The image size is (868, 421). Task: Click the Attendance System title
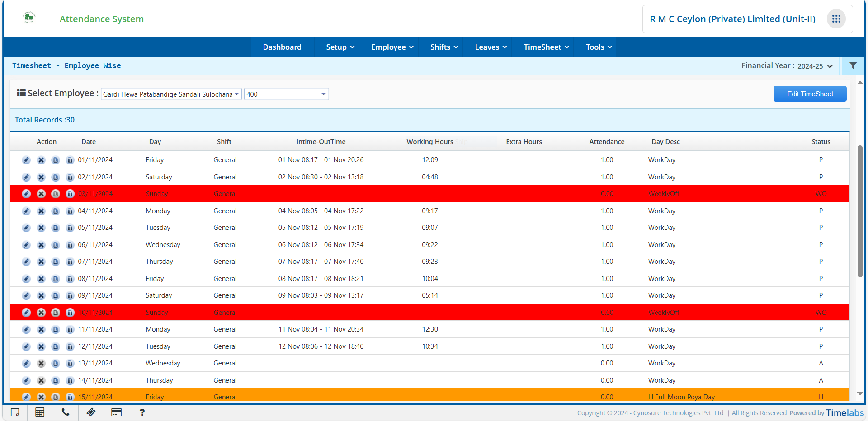[x=102, y=19]
